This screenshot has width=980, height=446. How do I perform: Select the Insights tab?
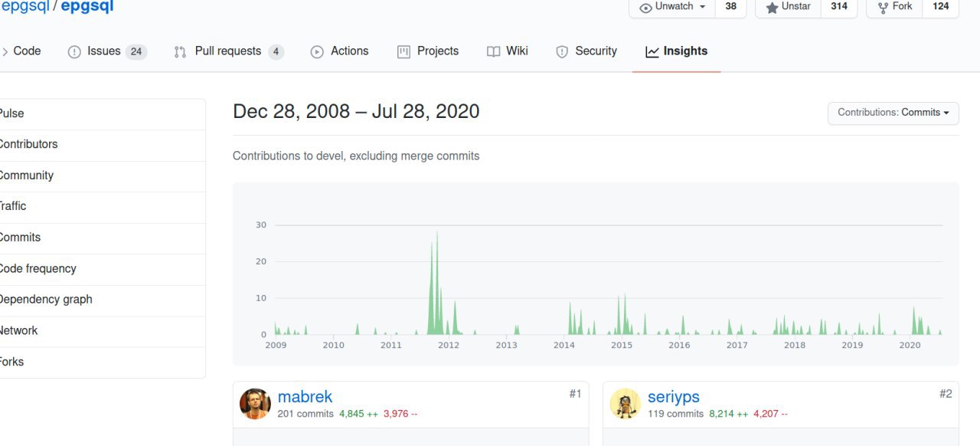point(676,51)
